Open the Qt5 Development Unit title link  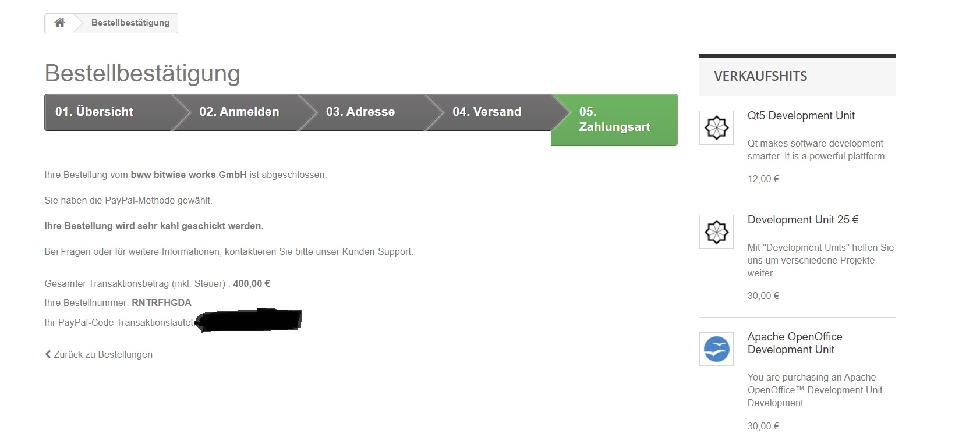(x=801, y=116)
